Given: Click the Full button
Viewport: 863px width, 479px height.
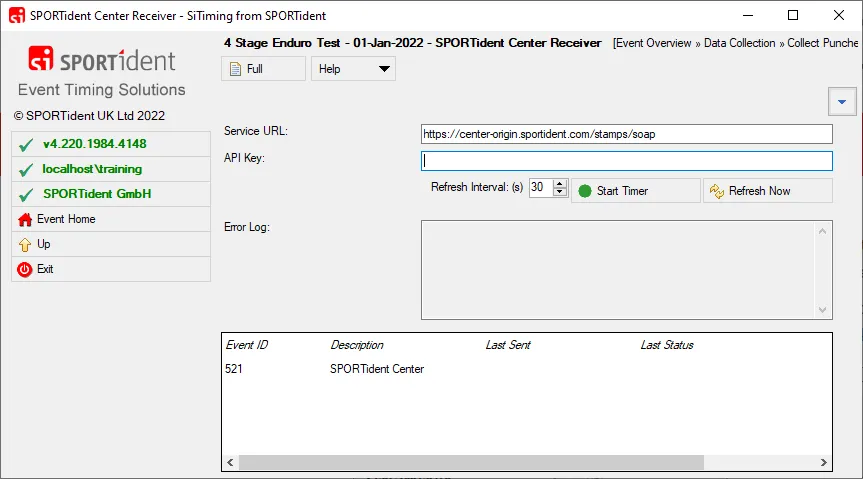Looking at the screenshot, I should click(x=263, y=69).
